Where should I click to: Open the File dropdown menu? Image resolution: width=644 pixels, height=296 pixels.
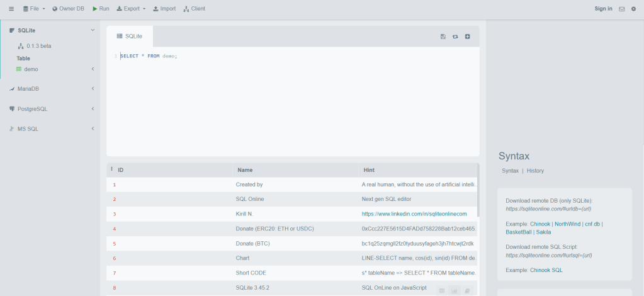pyautogui.click(x=34, y=9)
